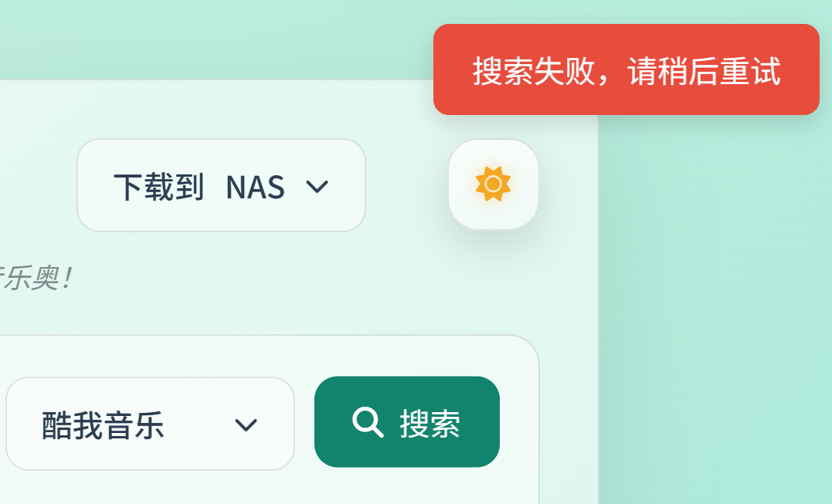
Task: Click the 搜索 text on the button
Action: click(x=430, y=424)
